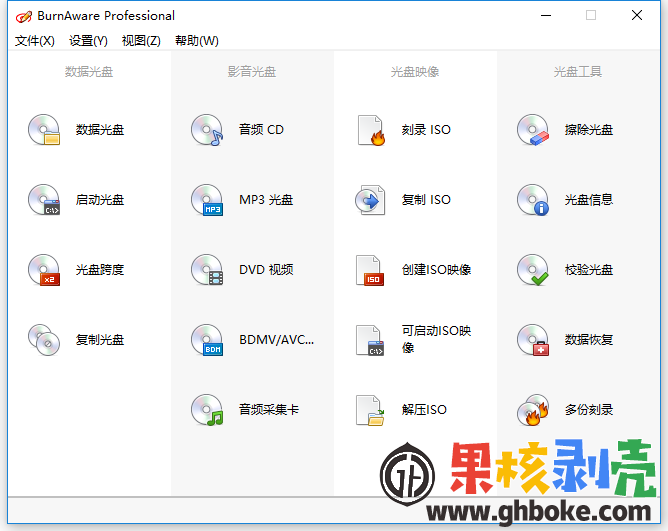Select the 光盘跨度 x2 disc icon
This screenshot has width=668, height=531.
[44, 270]
